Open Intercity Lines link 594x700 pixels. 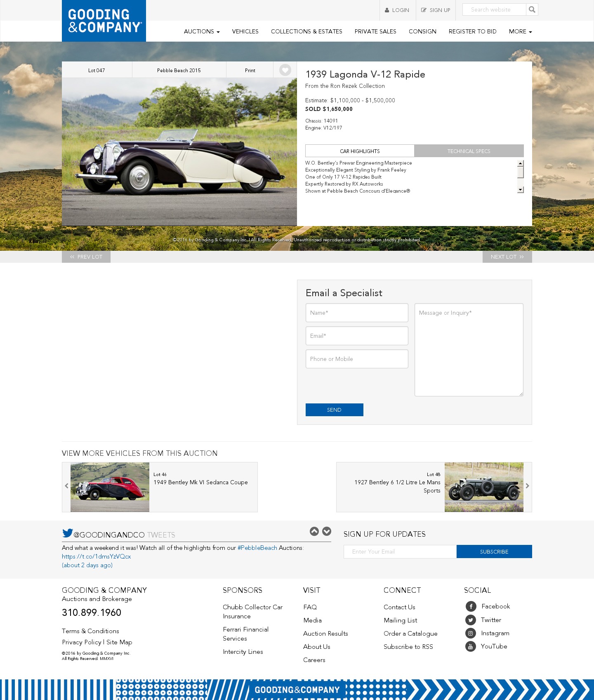[x=243, y=652]
